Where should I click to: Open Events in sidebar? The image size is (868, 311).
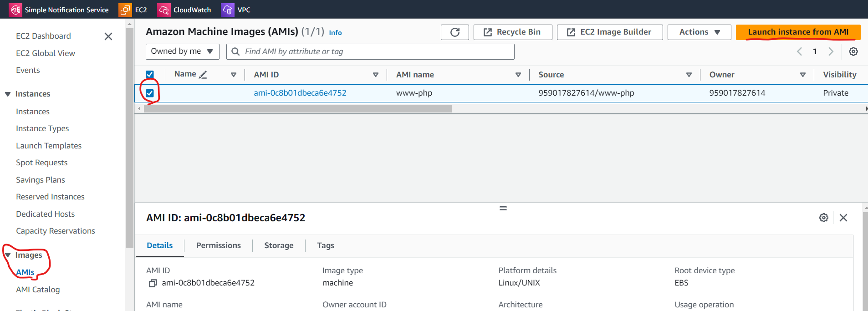pos(28,70)
